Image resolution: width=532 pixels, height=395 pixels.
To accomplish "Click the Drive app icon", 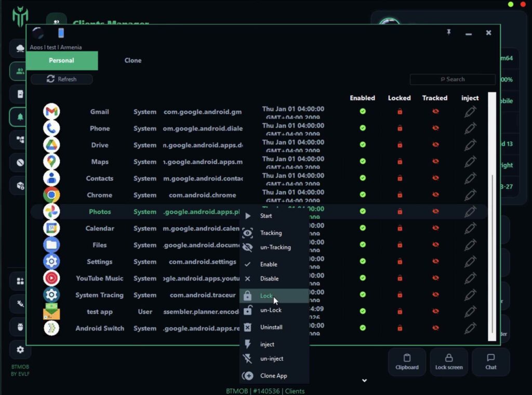I will coord(51,144).
